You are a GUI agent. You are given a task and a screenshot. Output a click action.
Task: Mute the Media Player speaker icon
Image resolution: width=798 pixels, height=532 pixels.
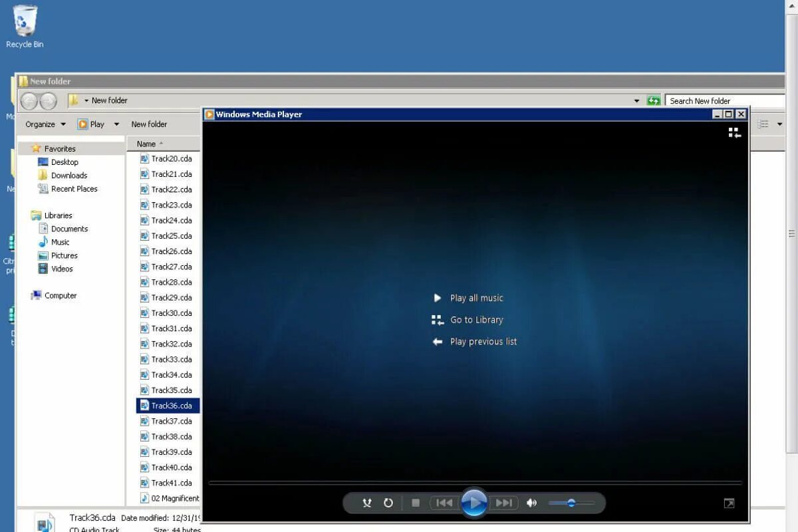[x=531, y=503]
